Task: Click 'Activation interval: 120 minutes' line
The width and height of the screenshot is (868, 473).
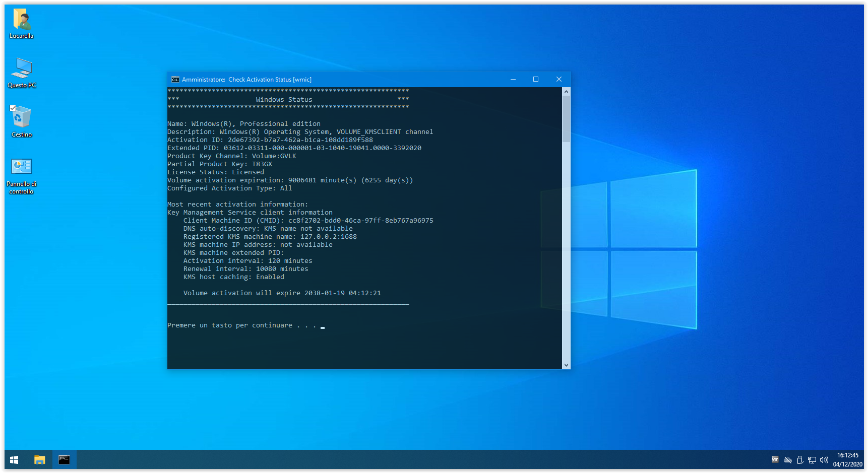Action: [248, 261]
